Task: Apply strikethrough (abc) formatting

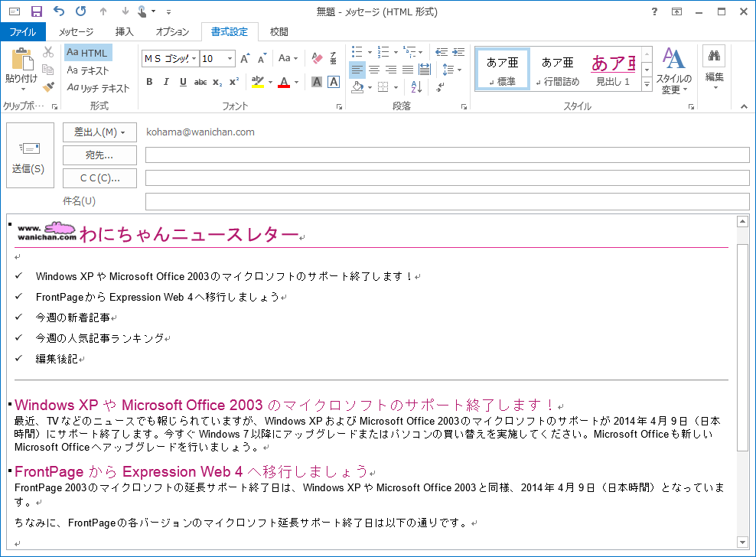Action: pos(200,83)
